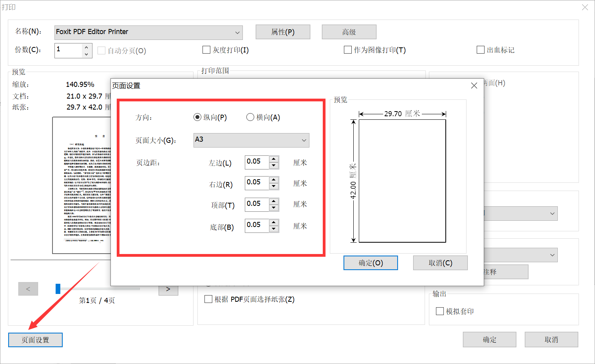Click the 顶部(T) top margin input field
This screenshot has height=364, width=595.
(x=257, y=204)
